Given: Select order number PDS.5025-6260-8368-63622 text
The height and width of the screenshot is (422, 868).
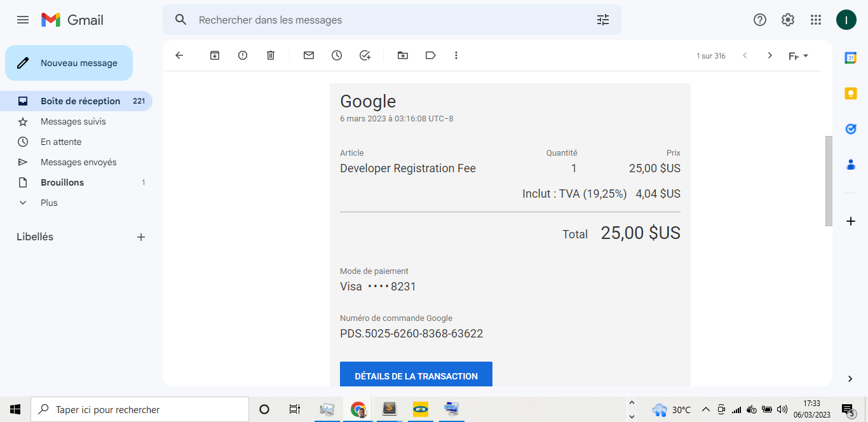Looking at the screenshot, I should 412,334.
